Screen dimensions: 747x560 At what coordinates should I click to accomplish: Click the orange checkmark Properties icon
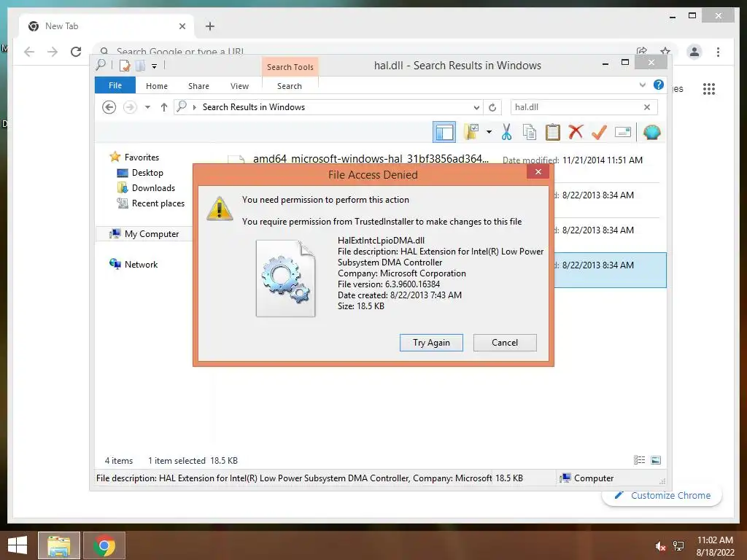click(599, 132)
